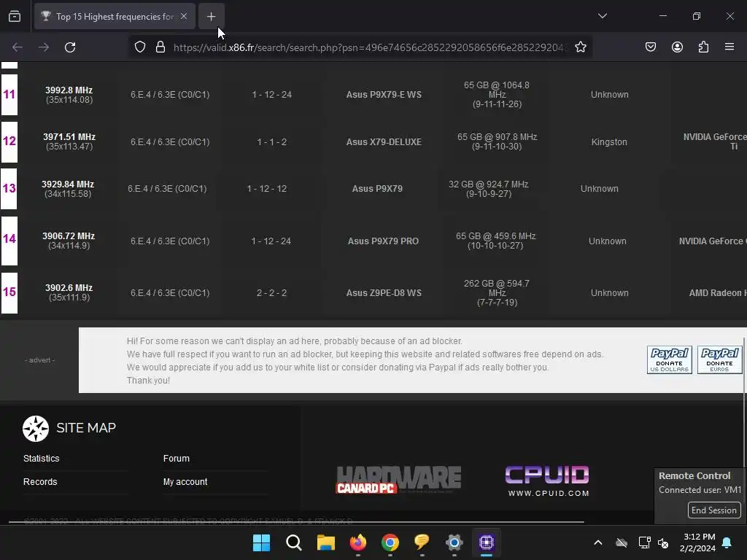Click the Site Map compass icon

click(36, 429)
